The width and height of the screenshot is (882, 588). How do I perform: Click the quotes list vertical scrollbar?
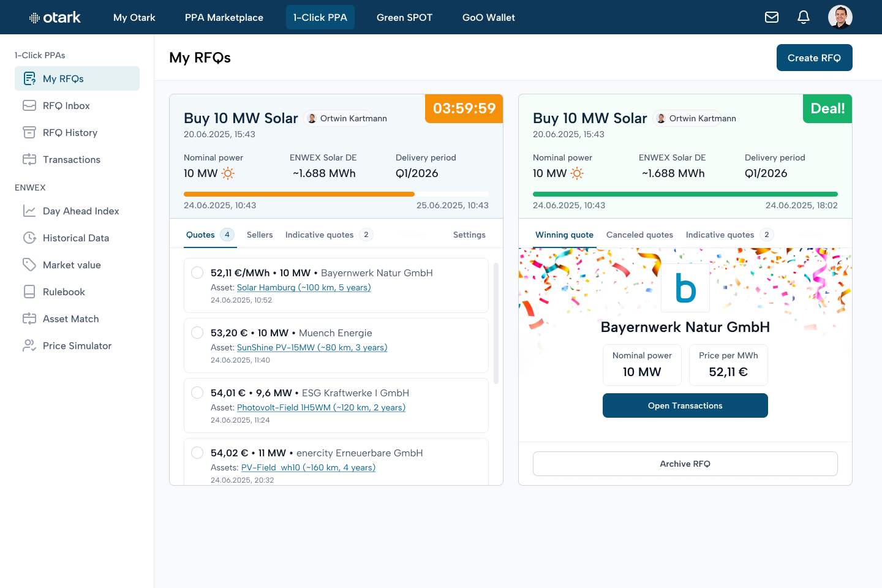tap(496, 323)
